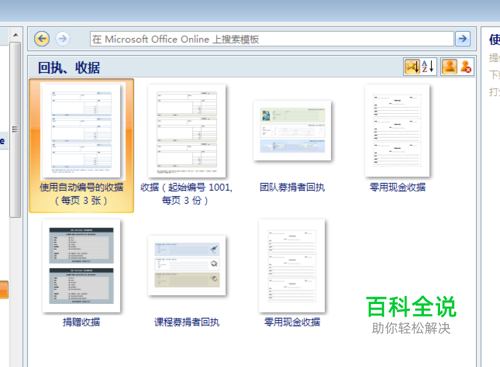This screenshot has width=500, height=367.
Task: Select 使用自动编号的收据 template thumbnail
Action: (x=82, y=132)
